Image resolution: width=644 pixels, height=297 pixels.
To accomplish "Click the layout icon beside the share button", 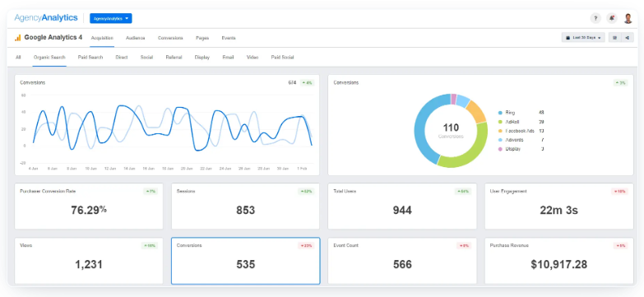I will (x=615, y=37).
